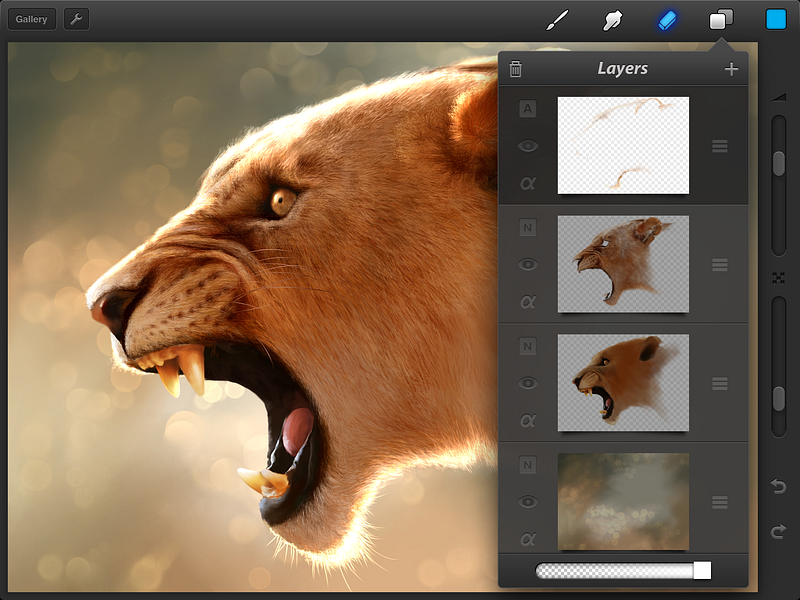Viewport: 800px width, 600px height.
Task: Hide the top whiskers layer
Action: (x=528, y=146)
